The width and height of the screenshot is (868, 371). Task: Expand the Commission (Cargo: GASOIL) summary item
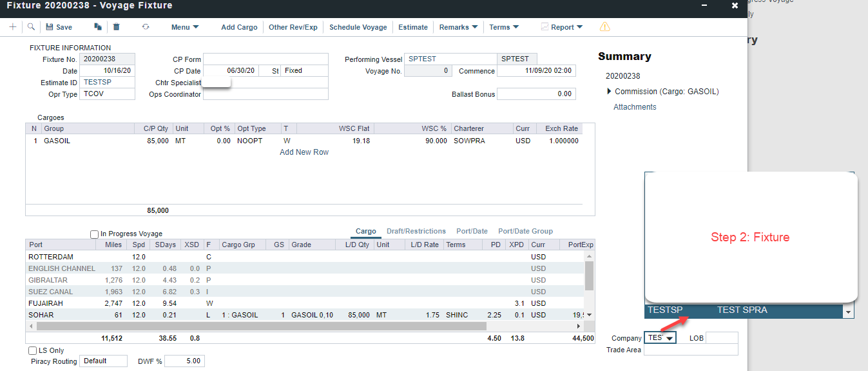(x=610, y=92)
